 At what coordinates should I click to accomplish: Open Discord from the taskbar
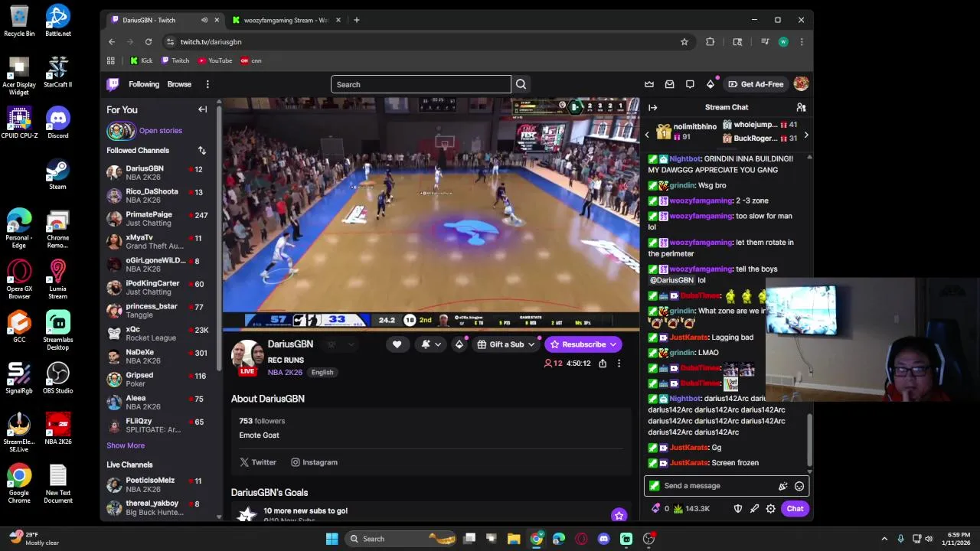(x=603, y=539)
